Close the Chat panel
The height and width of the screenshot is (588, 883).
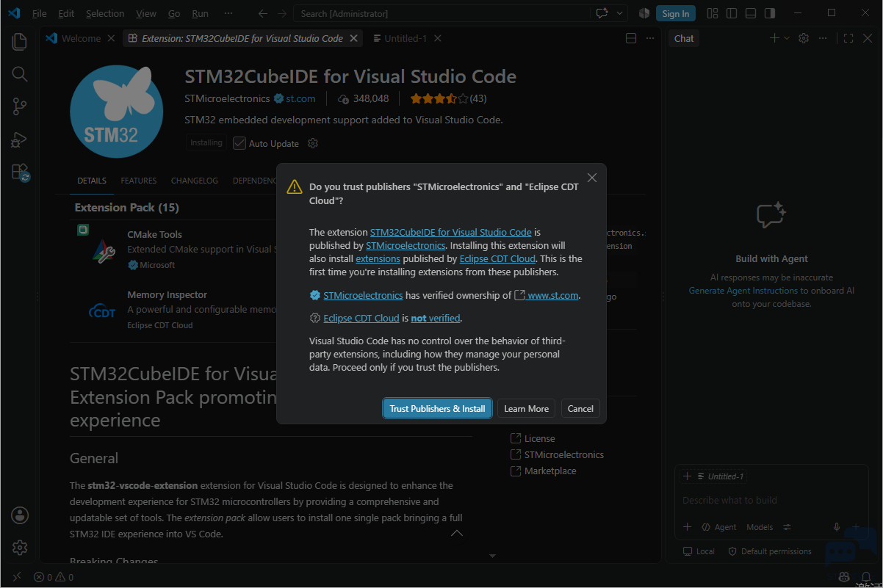click(868, 38)
